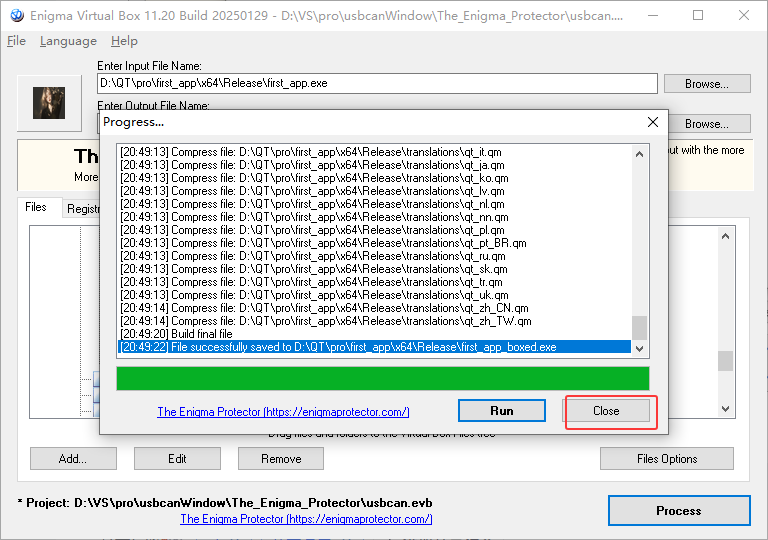Image resolution: width=768 pixels, height=540 pixels.
Task: Select the qt_ru.qm compress log line
Action: pyautogui.click(x=375, y=256)
